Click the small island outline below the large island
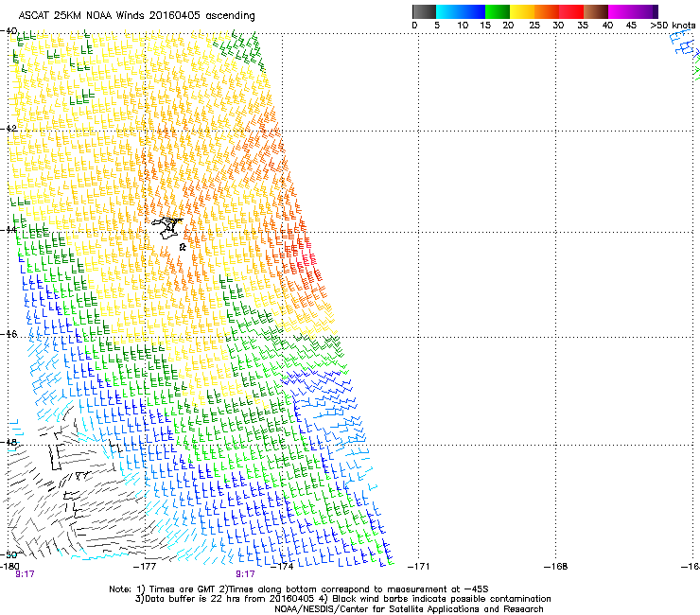Image resolution: width=700 pixels, height=615 pixels. 183,247
